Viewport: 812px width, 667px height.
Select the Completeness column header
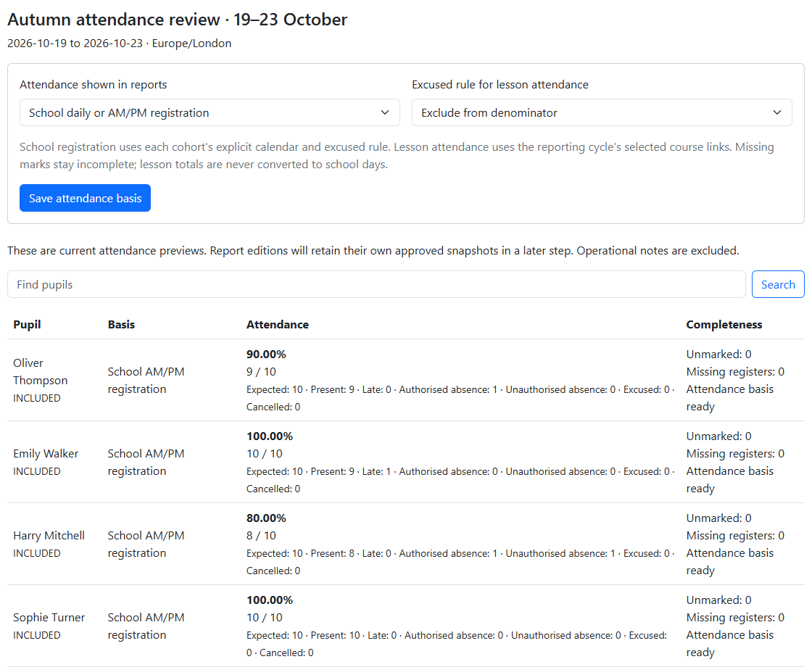click(x=724, y=324)
